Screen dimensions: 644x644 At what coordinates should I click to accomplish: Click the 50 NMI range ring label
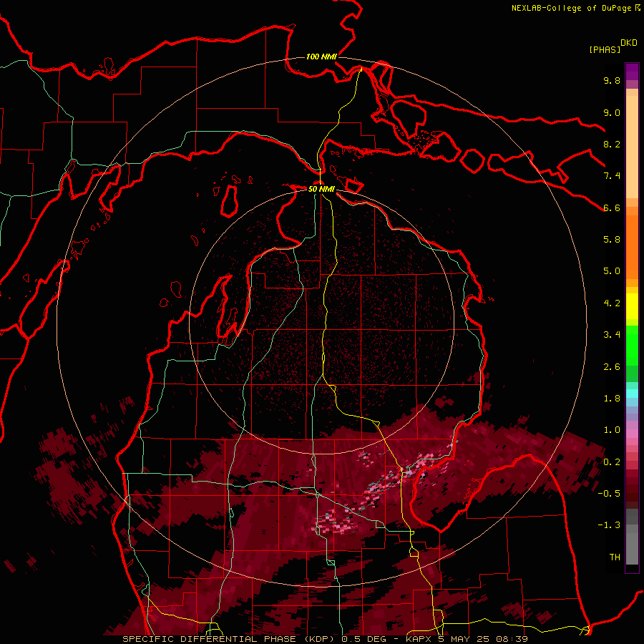(x=321, y=189)
